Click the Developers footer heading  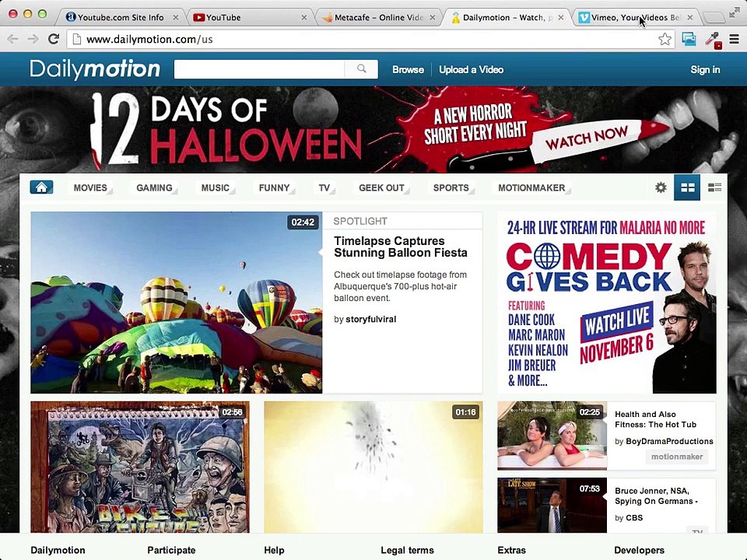coord(640,550)
